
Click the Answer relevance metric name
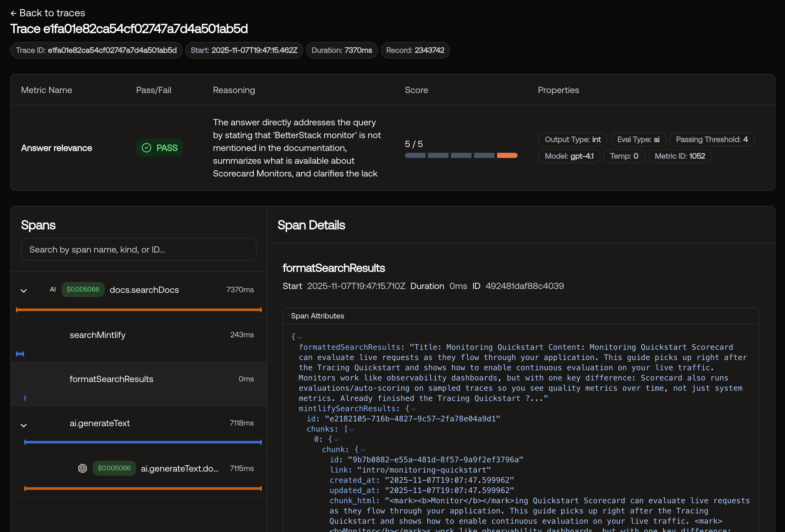point(56,148)
